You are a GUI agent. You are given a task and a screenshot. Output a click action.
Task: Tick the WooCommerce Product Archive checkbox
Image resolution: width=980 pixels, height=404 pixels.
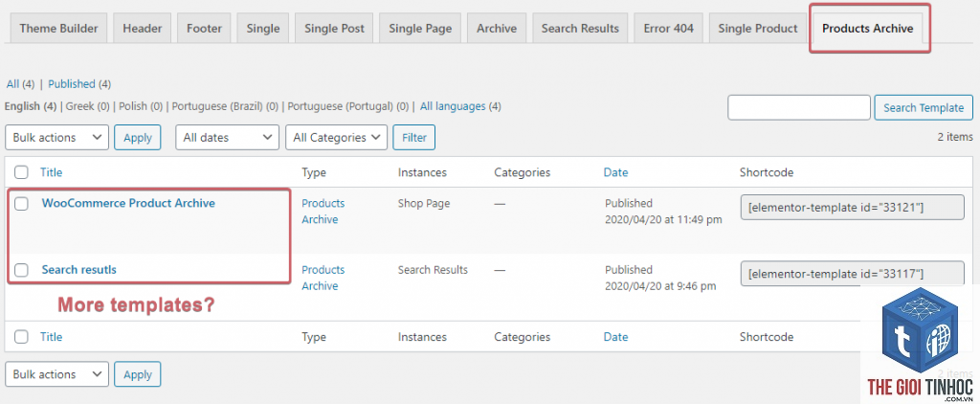coord(21,203)
